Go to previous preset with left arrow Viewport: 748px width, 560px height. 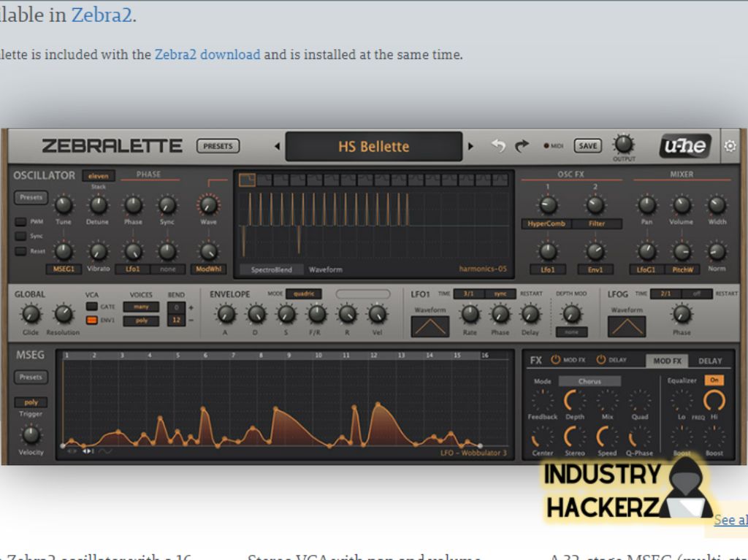[277, 147]
